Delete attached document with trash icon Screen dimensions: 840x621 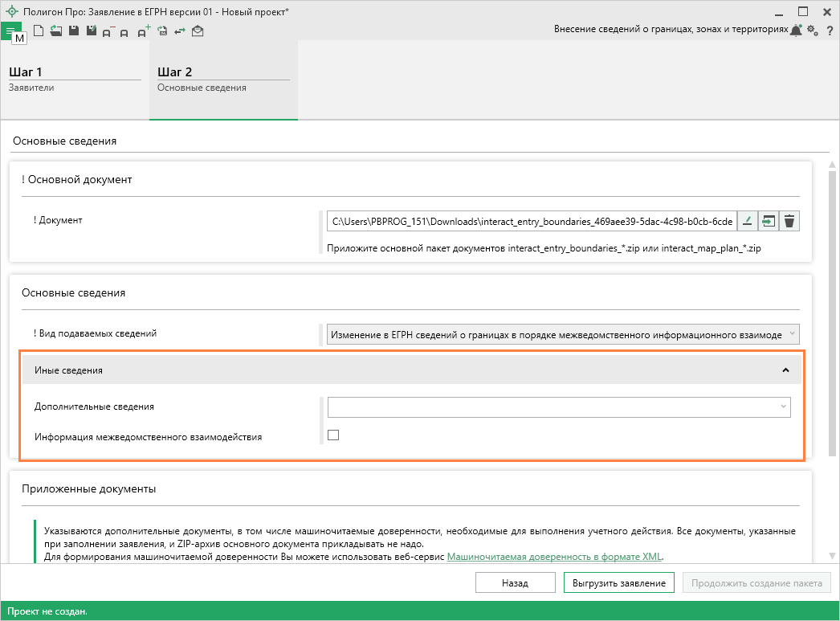click(789, 221)
